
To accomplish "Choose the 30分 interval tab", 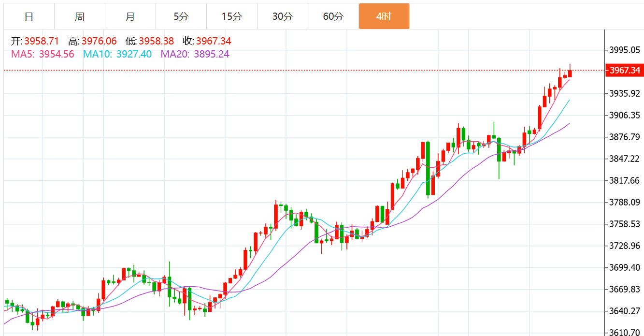I will click(x=283, y=16).
